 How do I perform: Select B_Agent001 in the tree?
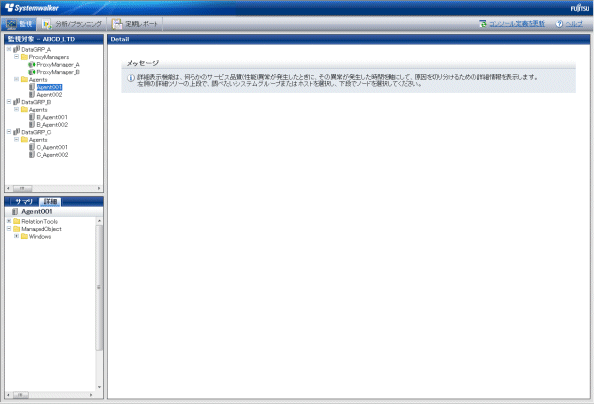pos(52,117)
